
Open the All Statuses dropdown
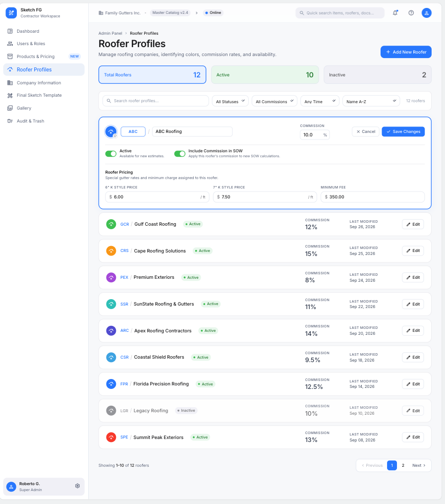click(x=230, y=101)
